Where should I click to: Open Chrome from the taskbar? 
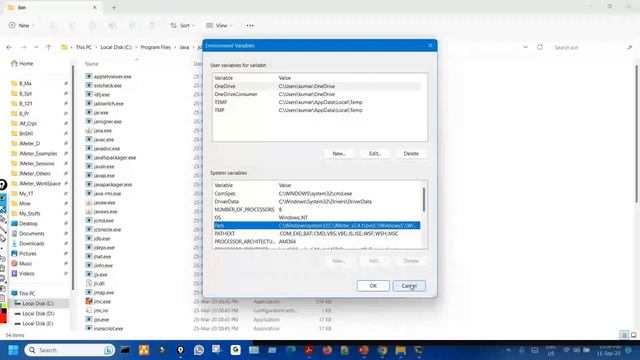pos(382,350)
